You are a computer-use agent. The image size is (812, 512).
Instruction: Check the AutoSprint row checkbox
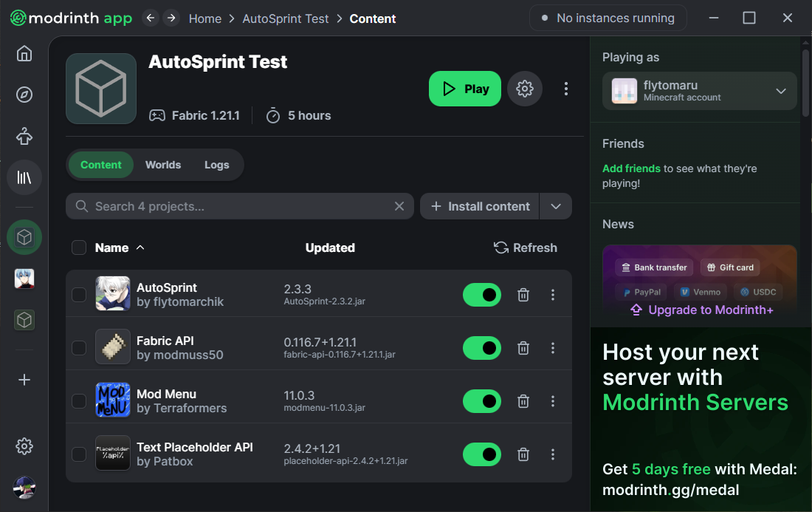[79, 295]
